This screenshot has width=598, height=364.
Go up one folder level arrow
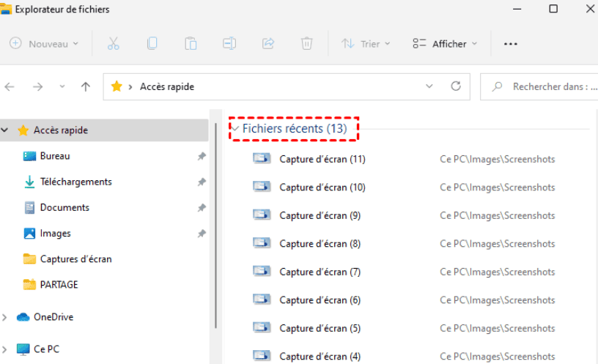86,86
